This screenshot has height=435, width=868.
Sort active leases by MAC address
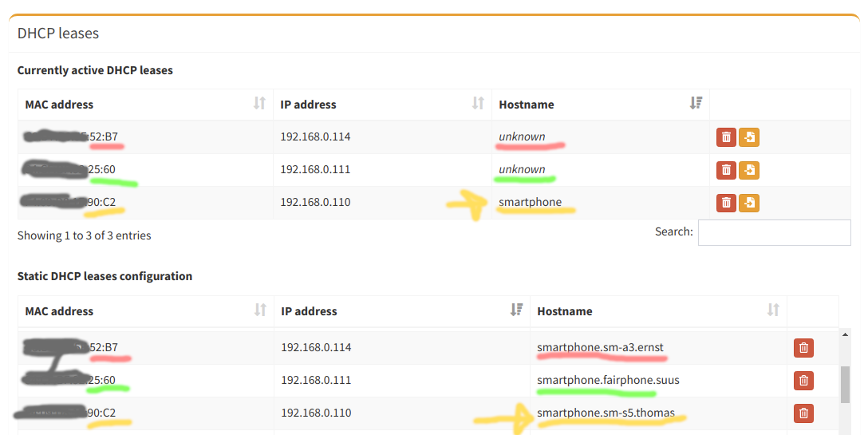[x=259, y=103]
